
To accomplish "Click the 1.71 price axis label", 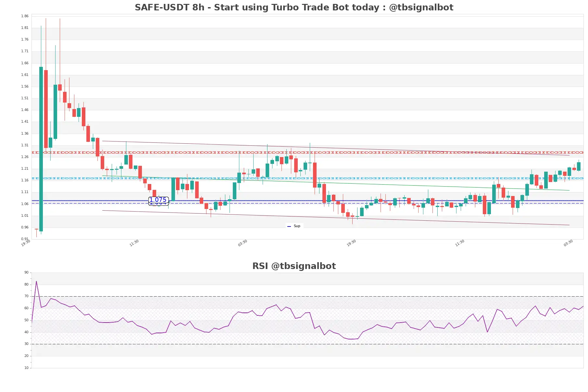I will coord(25,51).
